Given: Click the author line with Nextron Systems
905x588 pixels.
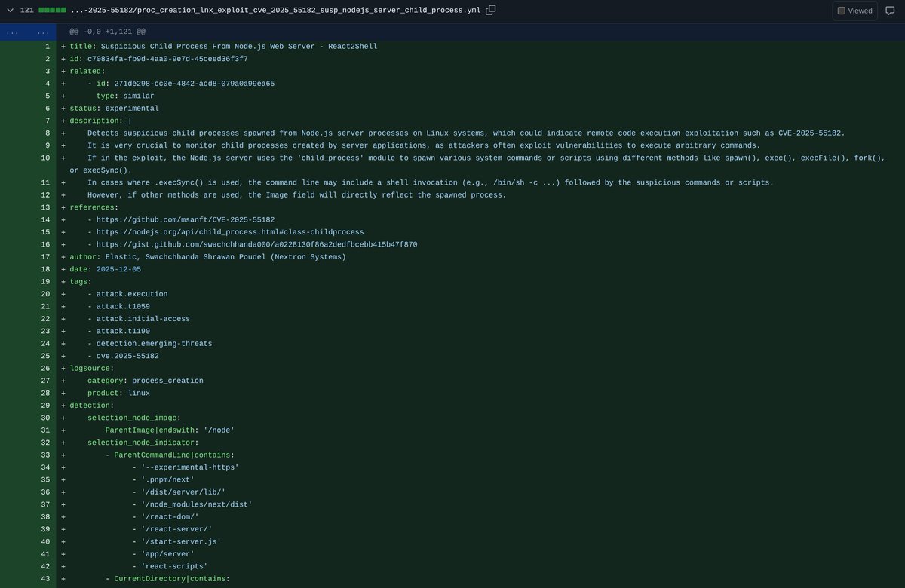Looking at the screenshot, I should [207, 257].
